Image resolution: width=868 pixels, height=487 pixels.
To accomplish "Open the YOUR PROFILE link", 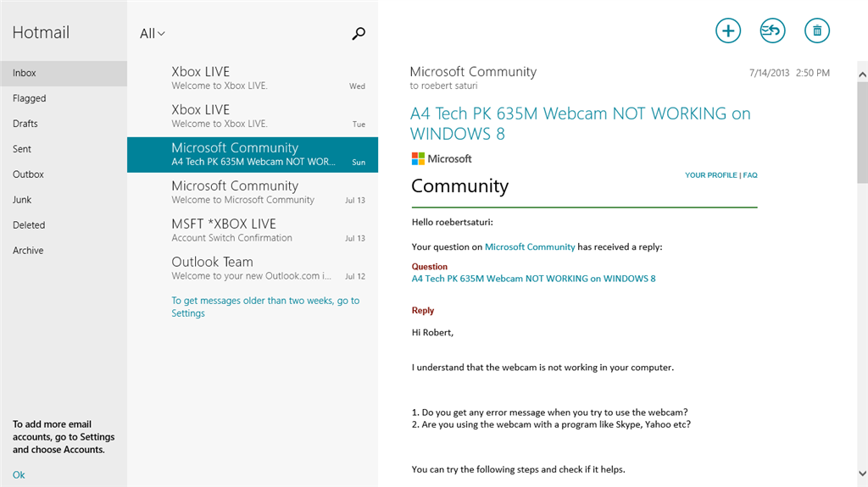I will pos(711,174).
